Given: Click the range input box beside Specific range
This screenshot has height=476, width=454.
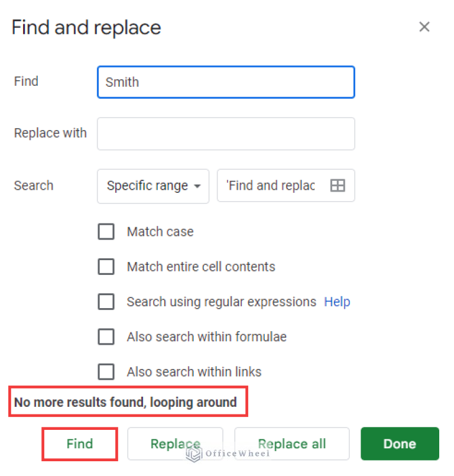Looking at the screenshot, I should (278, 185).
